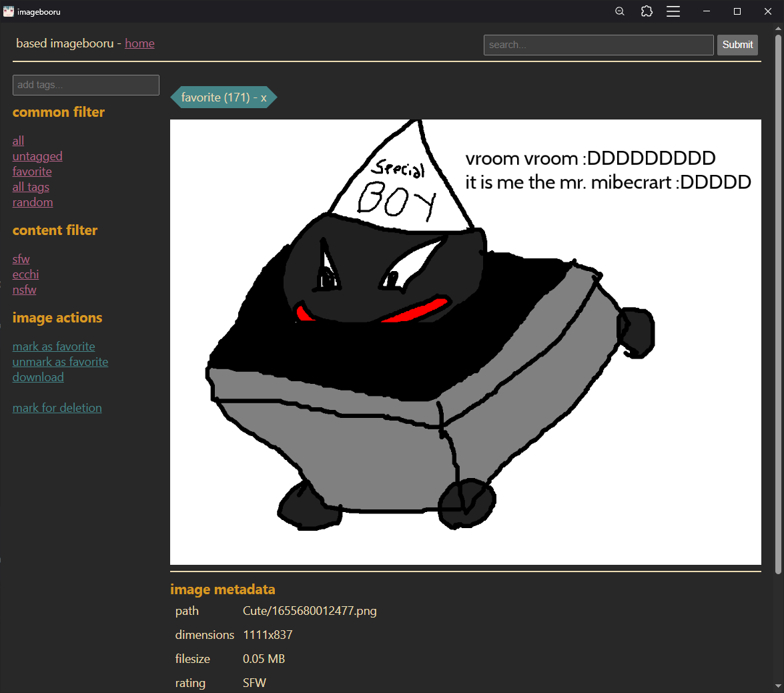This screenshot has height=693, width=784.
Task: Click the 'image metadata' heading
Action: tap(222, 590)
